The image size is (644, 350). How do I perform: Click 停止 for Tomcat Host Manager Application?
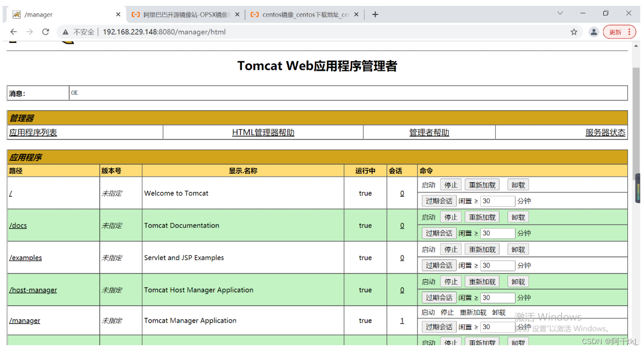(451, 281)
